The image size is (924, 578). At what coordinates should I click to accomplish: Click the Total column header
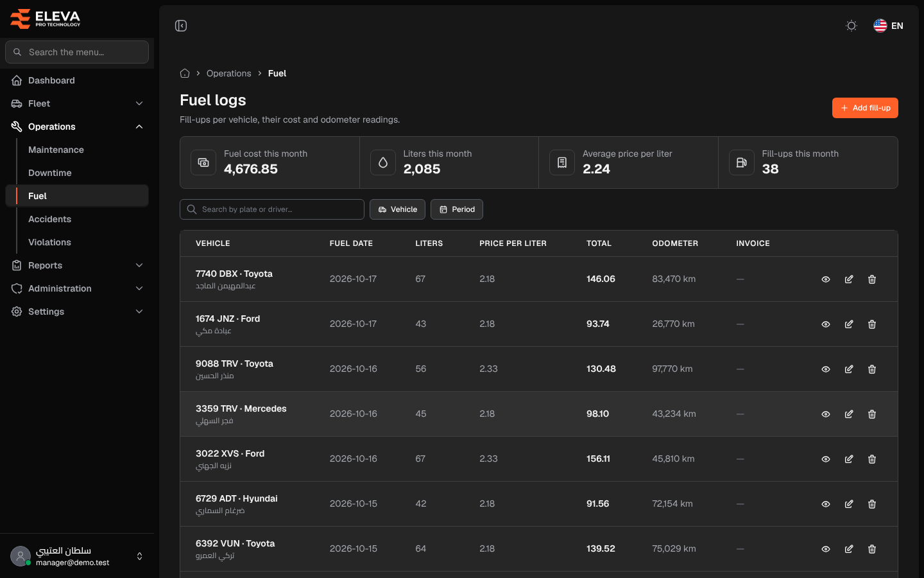(x=599, y=243)
